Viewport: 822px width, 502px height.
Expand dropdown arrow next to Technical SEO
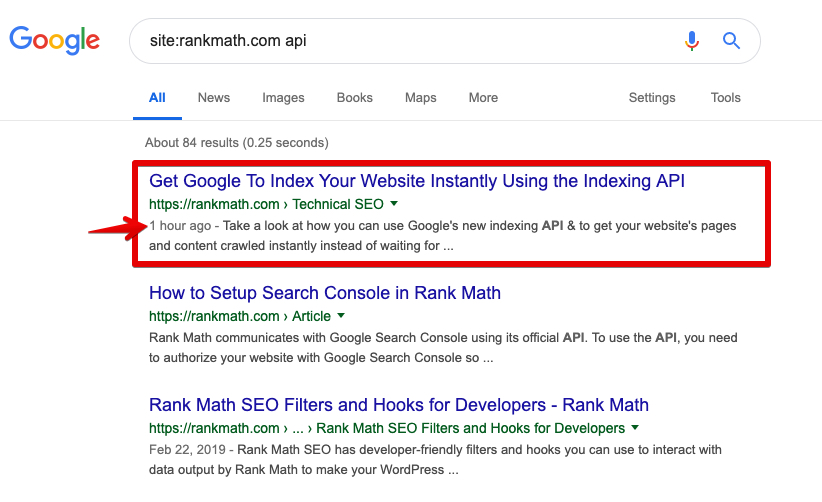click(x=394, y=203)
